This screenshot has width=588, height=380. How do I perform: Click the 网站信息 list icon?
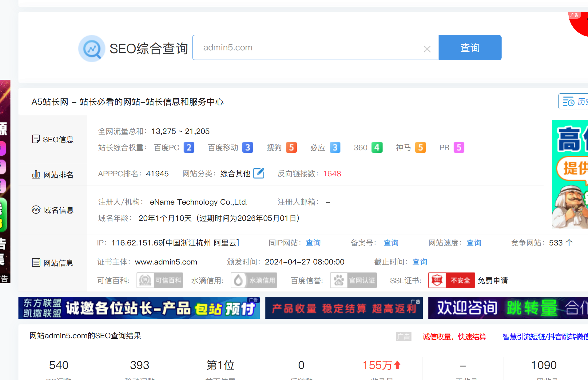pyautogui.click(x=36, y=262)
